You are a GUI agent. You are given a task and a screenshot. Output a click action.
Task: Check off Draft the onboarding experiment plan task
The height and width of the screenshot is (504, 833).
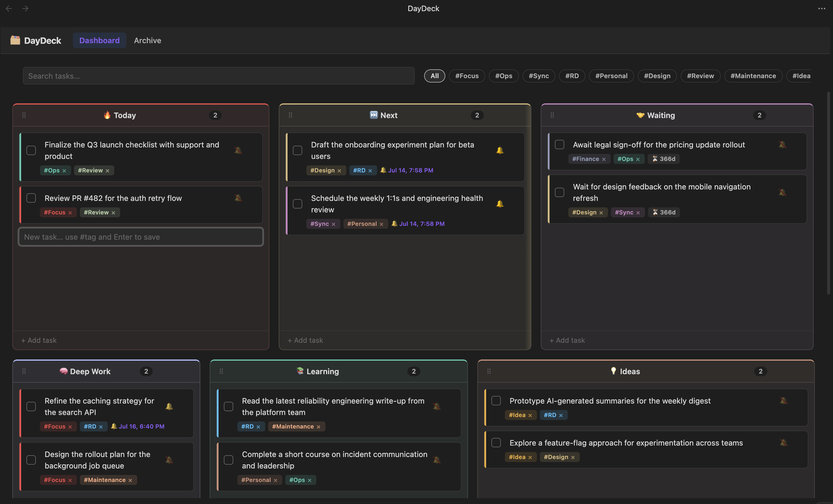coord(298,150)
